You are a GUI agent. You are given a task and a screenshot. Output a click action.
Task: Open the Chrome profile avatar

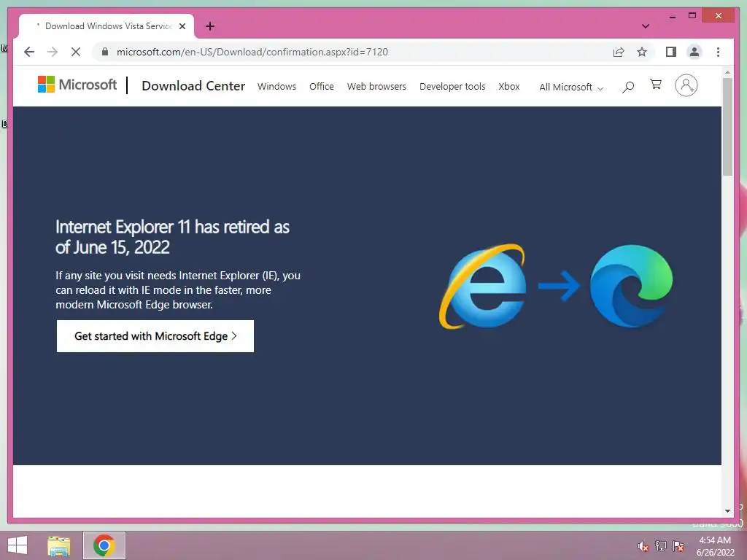pyautogui.click(x=694, y=52)
